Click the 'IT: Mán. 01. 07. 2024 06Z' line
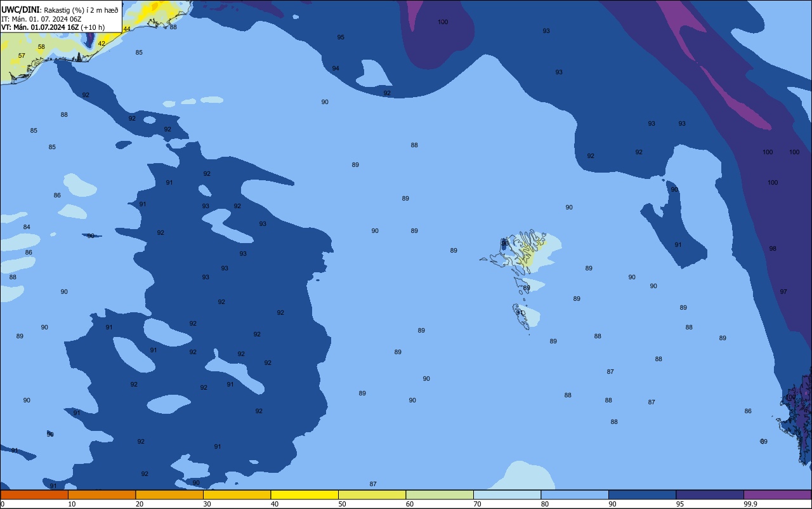 click(41, 18)
